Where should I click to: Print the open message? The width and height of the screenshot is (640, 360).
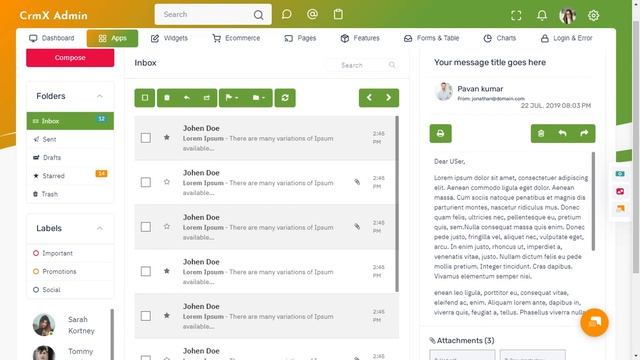pos(440,133)
